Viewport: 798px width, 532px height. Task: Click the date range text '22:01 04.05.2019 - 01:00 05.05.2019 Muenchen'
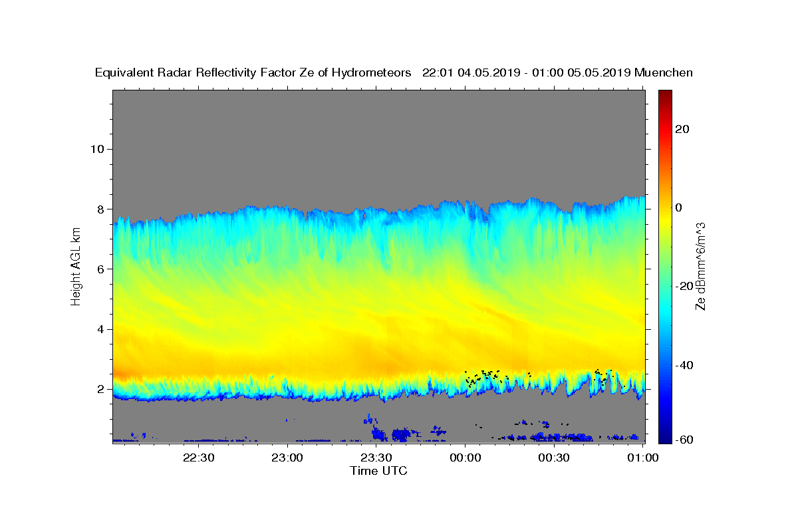click(x=557, y=73)
